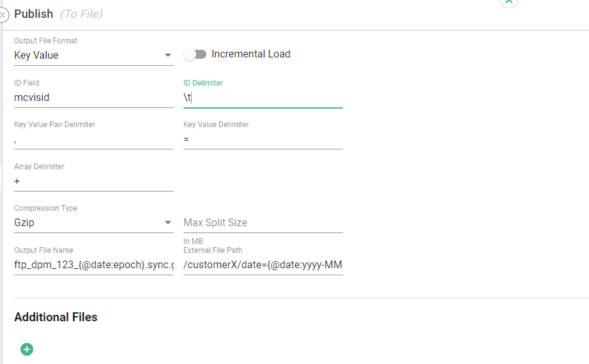Click the Additional Files section heading
This screenshot has width=589, height=364.
click(56, 317)
